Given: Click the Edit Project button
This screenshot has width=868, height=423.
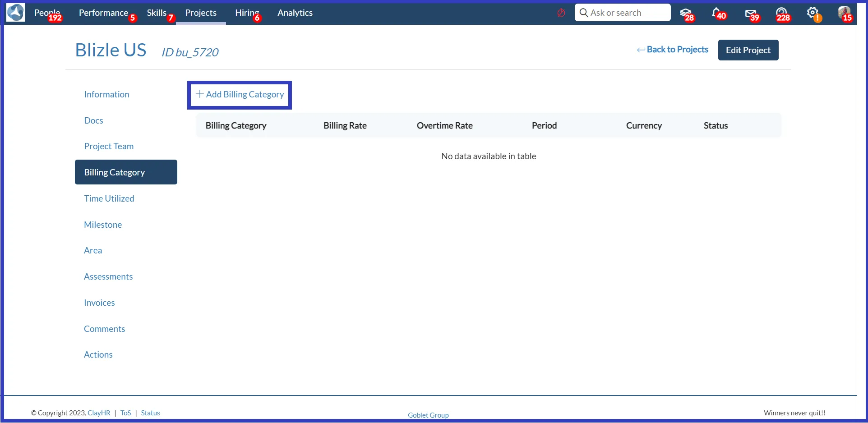Looking at the screenshot, I should 748,50.
